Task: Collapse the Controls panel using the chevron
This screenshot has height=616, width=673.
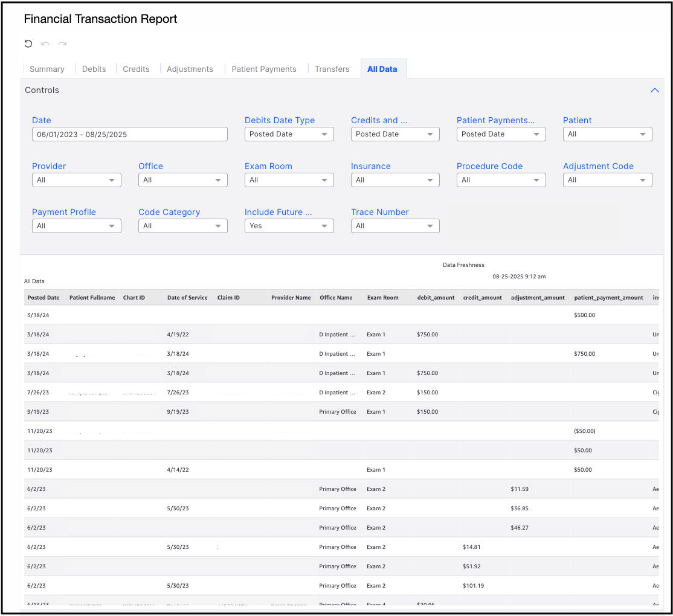Action: tap(654, 90)
